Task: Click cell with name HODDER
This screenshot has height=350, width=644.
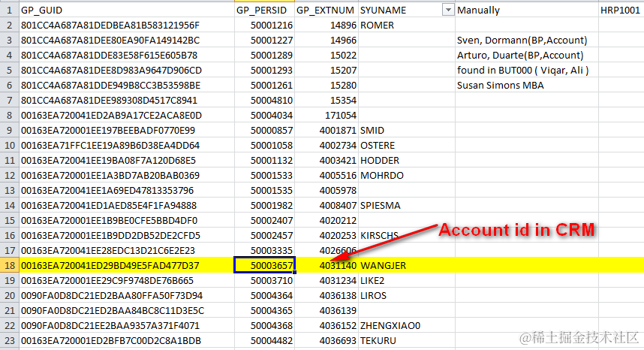Action: tap(407, 160)
